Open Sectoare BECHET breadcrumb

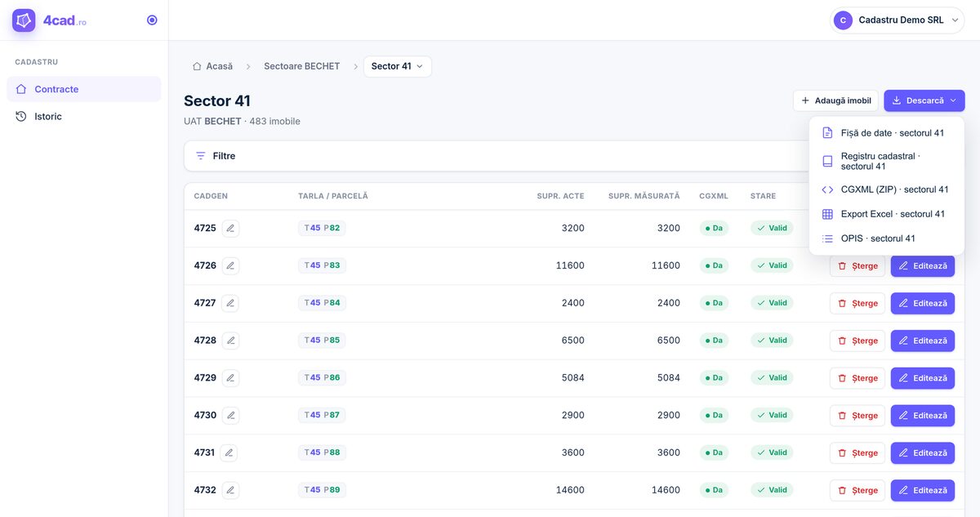[x=301, y=66]
